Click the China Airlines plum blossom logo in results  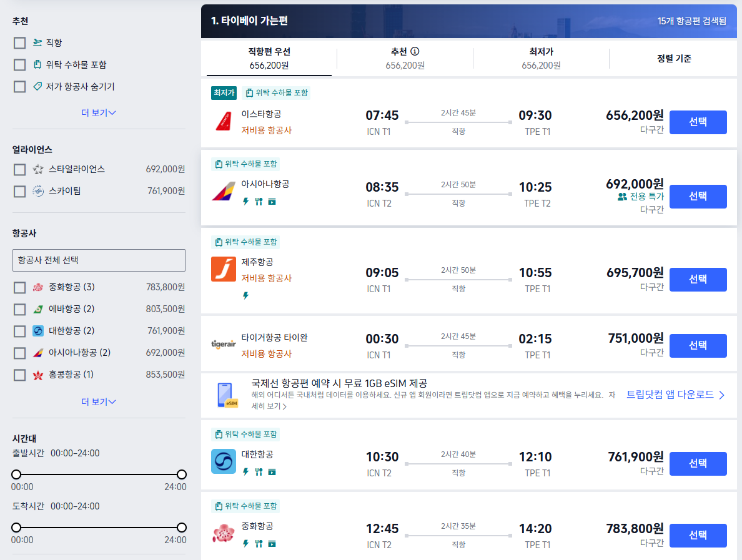click(x=224, y=533)
